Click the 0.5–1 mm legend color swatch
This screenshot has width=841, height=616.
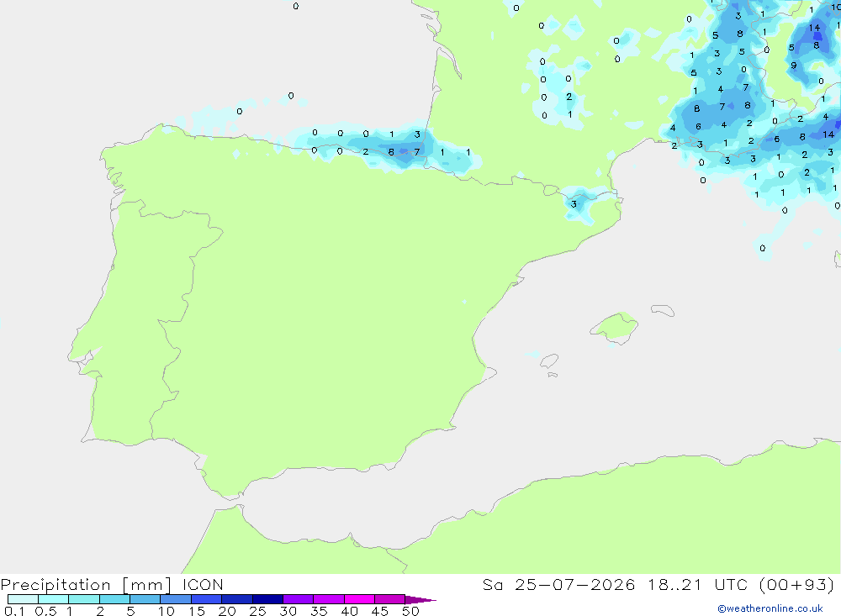pyautogui.click(x=54, y=599)
